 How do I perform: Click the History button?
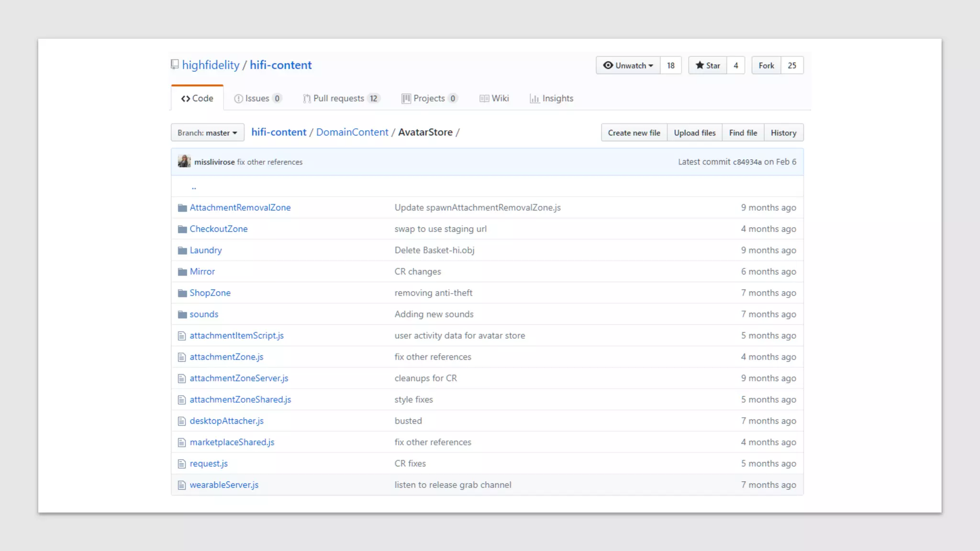pyautogui.click(x=783, y=132)
